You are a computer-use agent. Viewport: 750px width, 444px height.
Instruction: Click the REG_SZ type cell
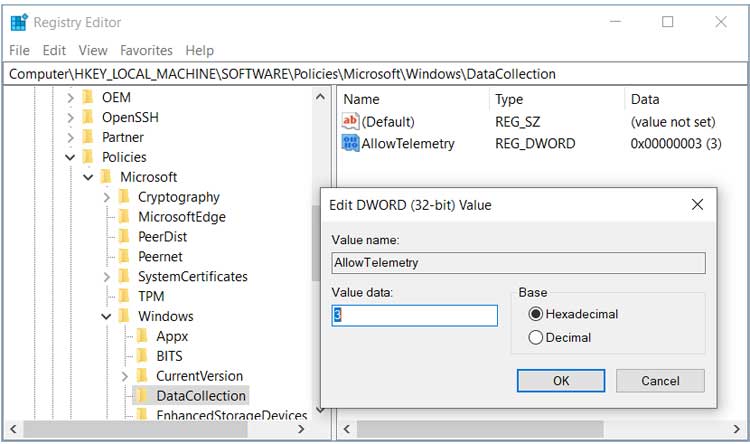[518, 122]
